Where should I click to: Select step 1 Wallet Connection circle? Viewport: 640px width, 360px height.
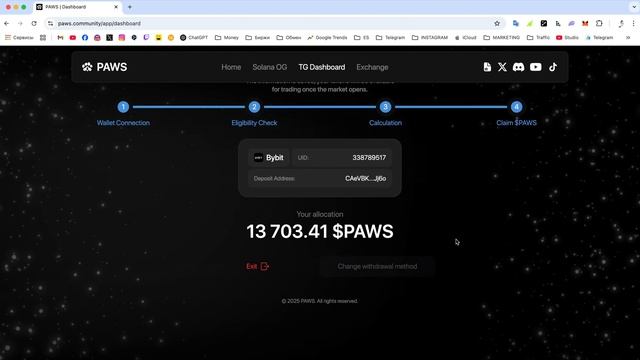pyautogui.click(x=123, y=107)
